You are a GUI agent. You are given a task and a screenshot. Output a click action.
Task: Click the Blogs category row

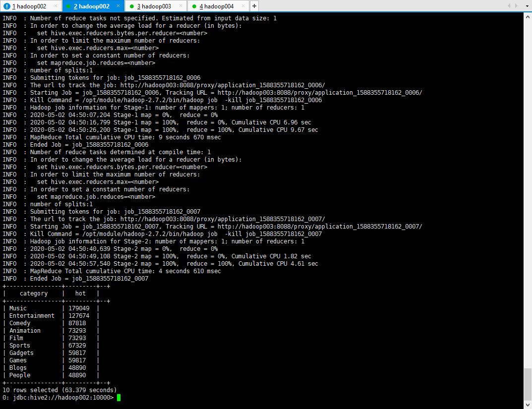coord(51,368)
